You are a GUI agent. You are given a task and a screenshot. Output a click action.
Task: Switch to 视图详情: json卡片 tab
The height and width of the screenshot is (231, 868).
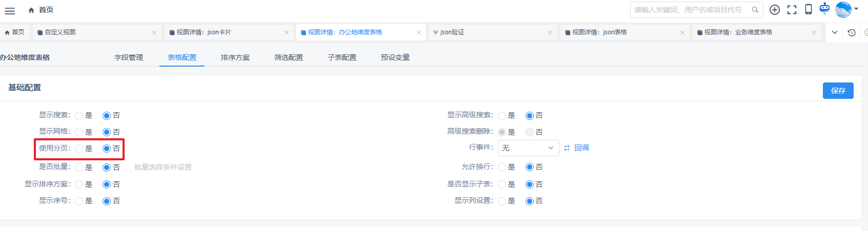(229, 32)
